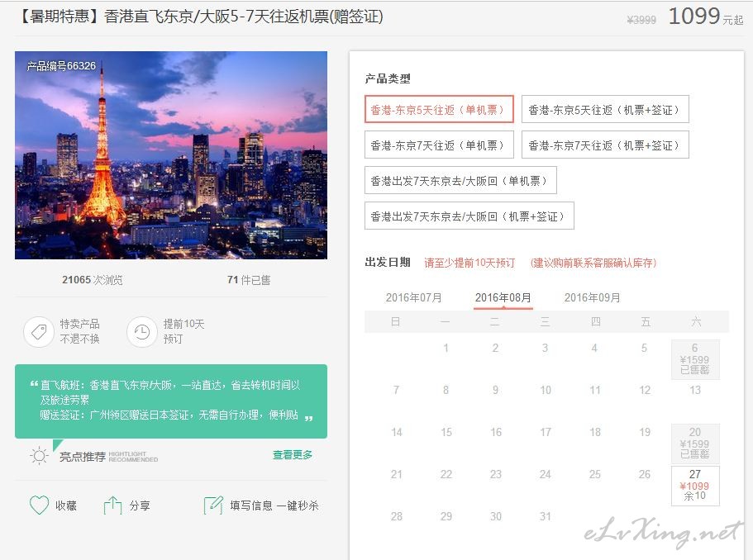Select 香港出发7天东京去/大阪回（机票+签证） option
753x560 pixels.
tap(469, 216)
